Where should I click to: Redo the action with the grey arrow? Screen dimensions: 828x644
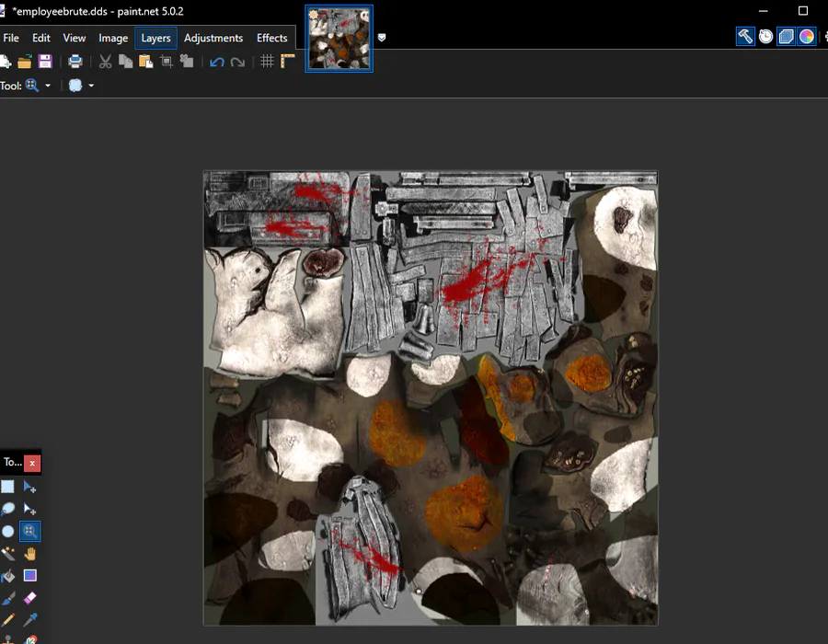[x=237, y=63]
